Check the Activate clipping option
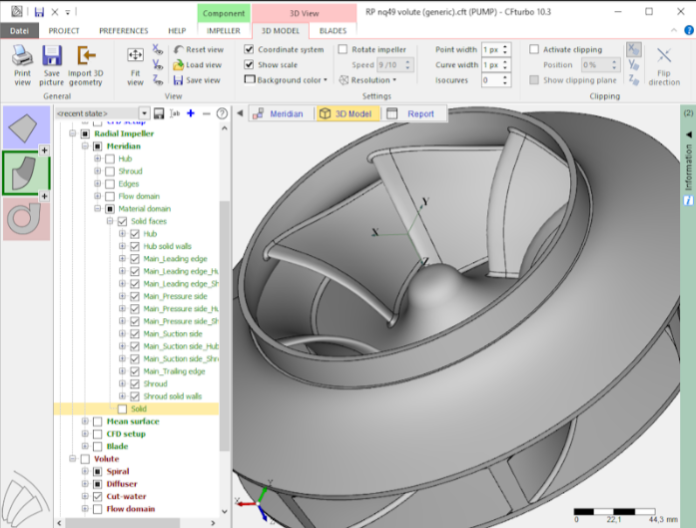This screenshot has width=696, height=528. tap(534, 49)
